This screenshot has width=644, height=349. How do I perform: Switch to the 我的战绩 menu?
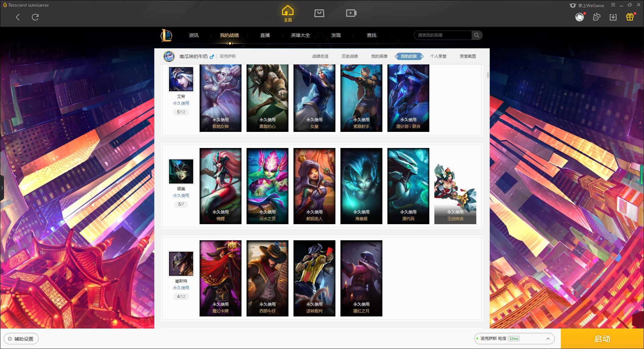(229, 35)
